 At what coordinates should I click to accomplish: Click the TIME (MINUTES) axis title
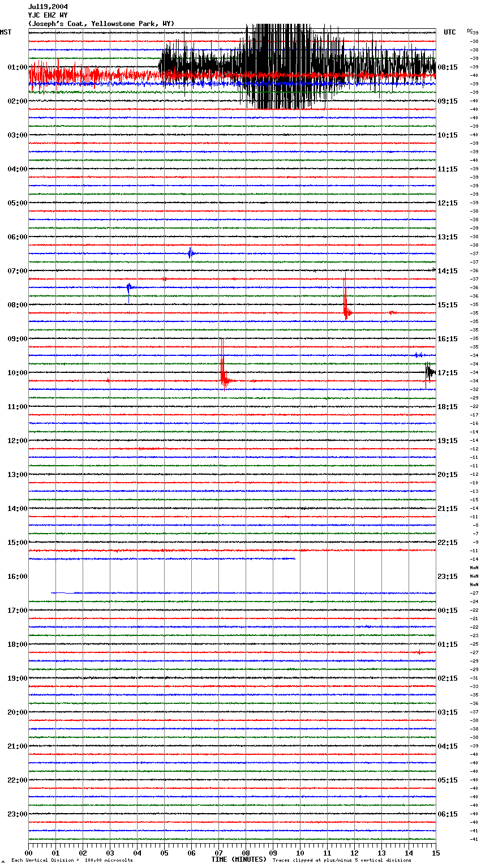(x=239, y=860)
